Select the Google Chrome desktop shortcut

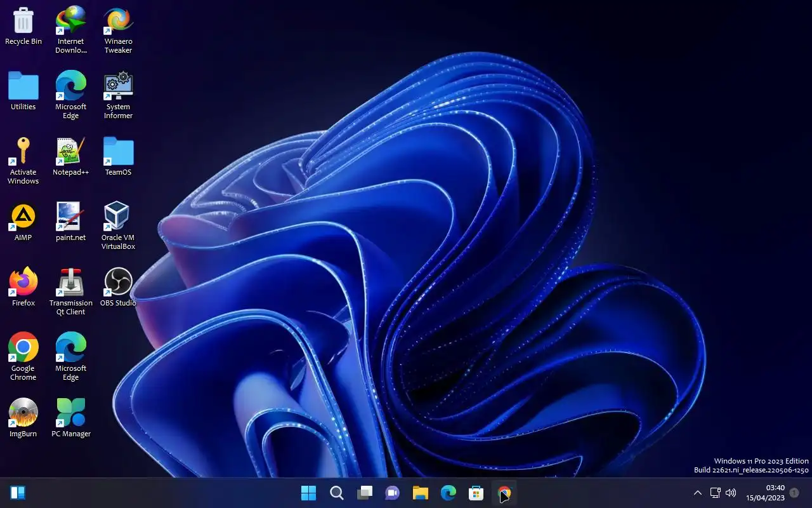point(23,357)
